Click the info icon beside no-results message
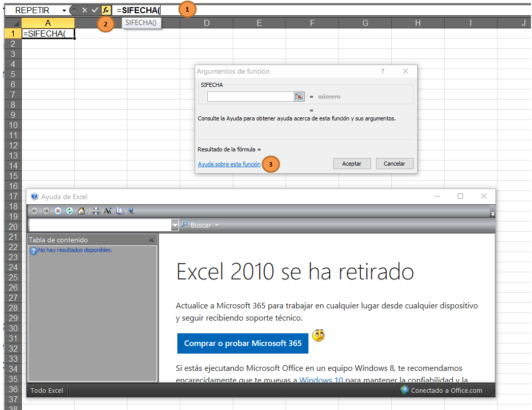 tap(33, 251)
